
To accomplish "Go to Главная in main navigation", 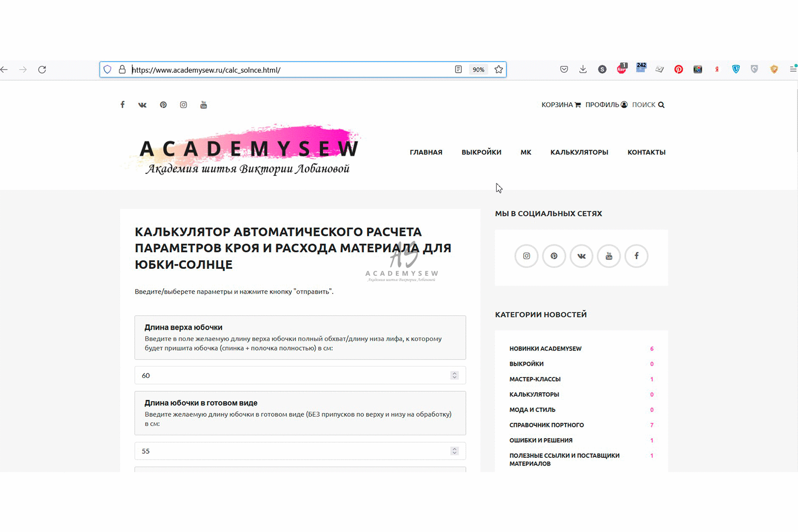I will (x=426, y=152).
